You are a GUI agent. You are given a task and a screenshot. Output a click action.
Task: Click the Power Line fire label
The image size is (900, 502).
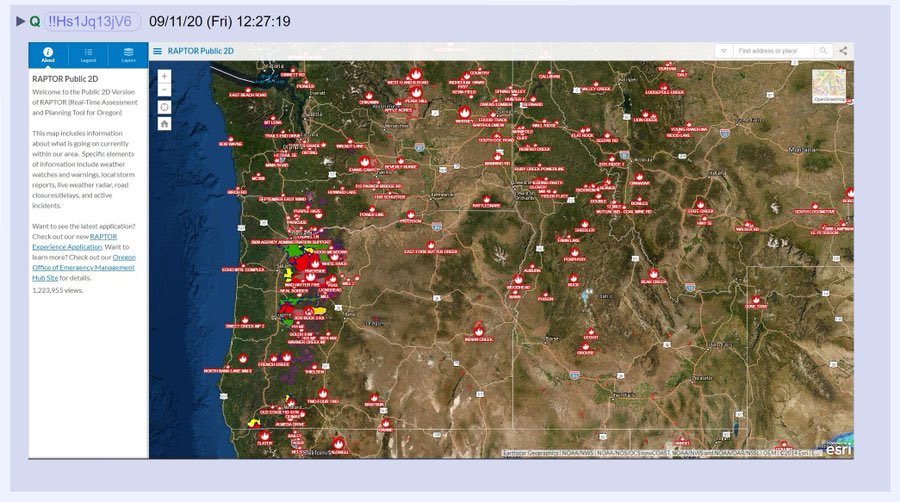(x=371, y=215)
